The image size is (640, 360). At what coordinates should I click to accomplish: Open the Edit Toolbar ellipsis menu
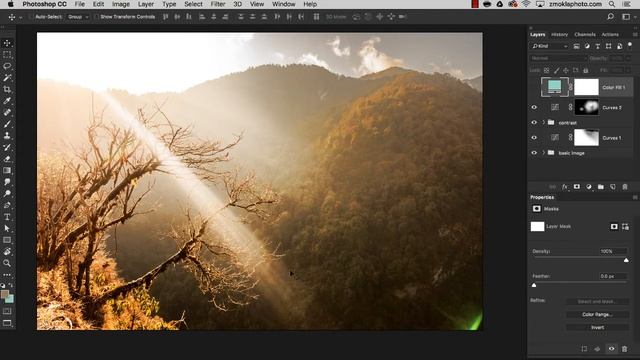pos(7,275)
